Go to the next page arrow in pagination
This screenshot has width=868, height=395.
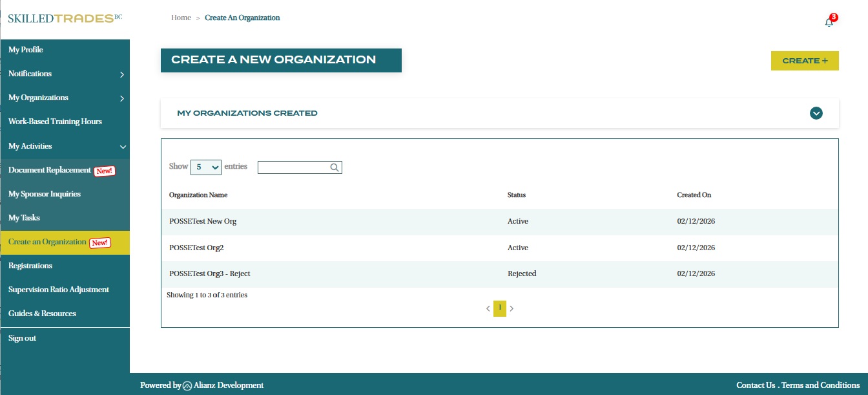512,309
